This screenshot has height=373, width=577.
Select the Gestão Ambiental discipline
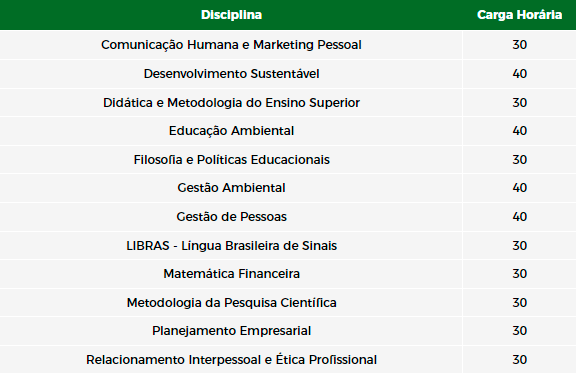tap(231, 188)
